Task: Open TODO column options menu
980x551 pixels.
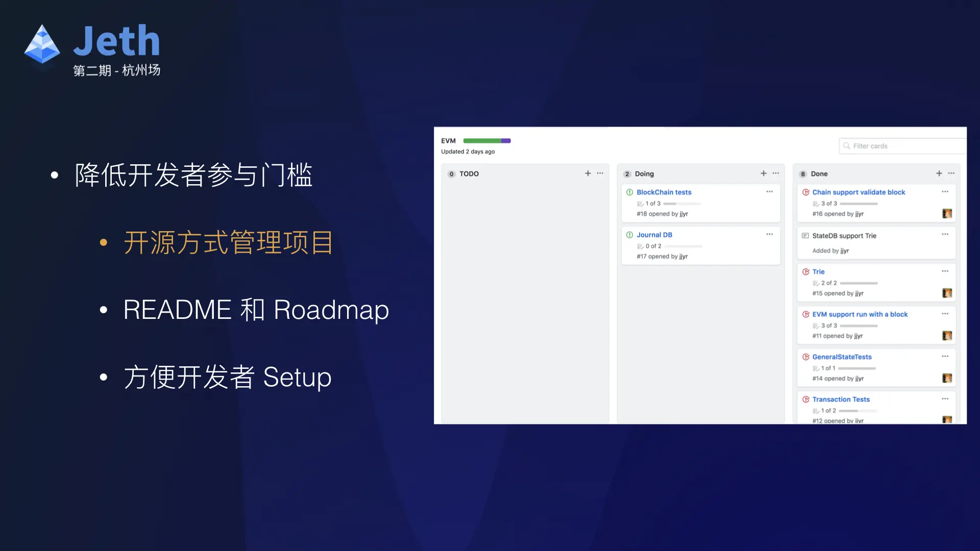Action: [x=600, y=173]
